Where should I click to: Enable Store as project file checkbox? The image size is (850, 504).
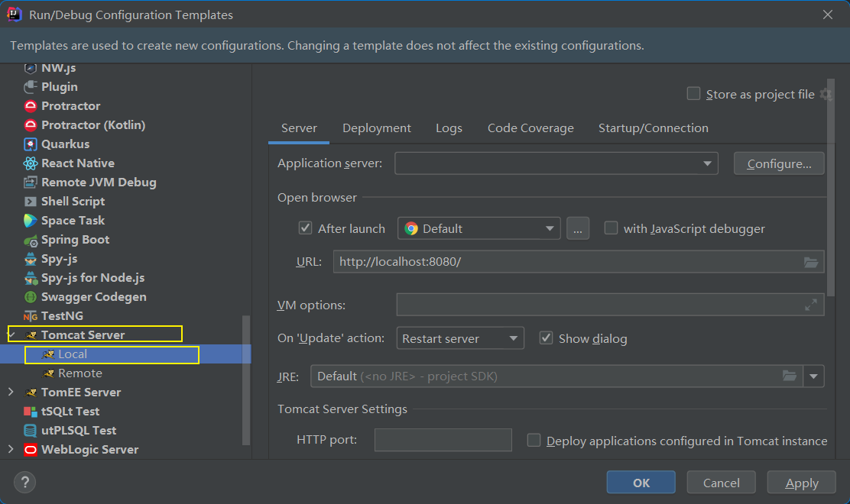click(x=693, y=94)
